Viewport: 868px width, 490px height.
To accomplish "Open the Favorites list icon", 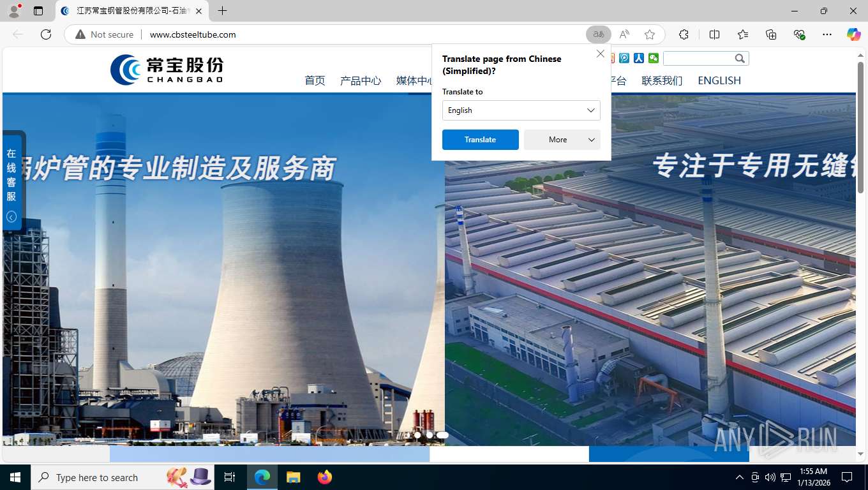I will (743, 34).
